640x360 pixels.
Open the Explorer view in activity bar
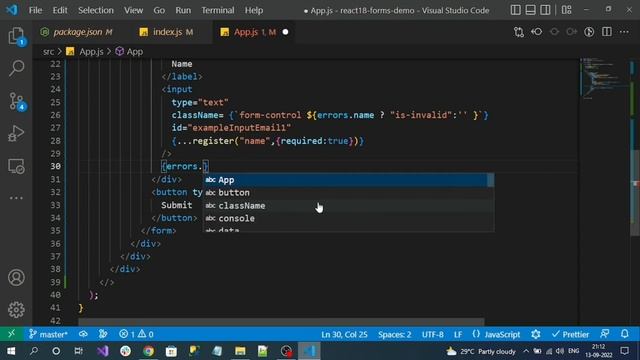coord(16,36)
